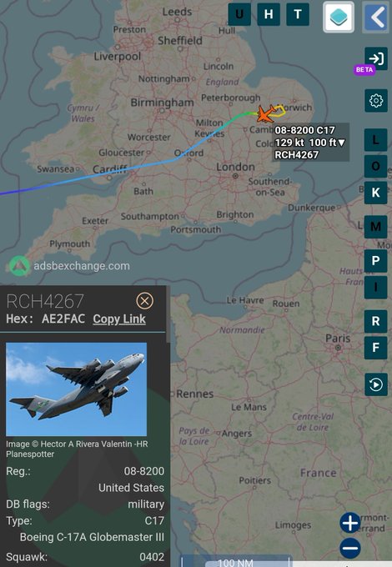Click the M sidebar button
Viewport: 392px width, 567px height.
click(x=375, y=227)
